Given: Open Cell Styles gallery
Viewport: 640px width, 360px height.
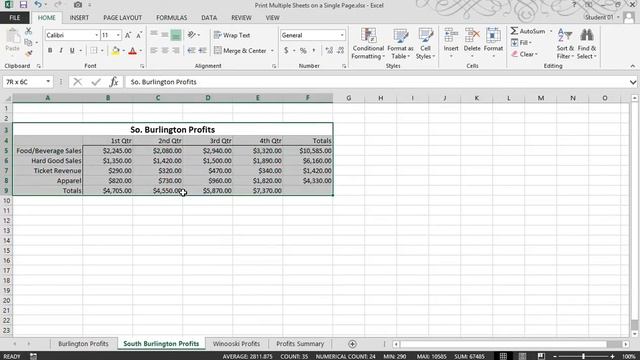Looking at the screenshot, I should pos(425,44).
